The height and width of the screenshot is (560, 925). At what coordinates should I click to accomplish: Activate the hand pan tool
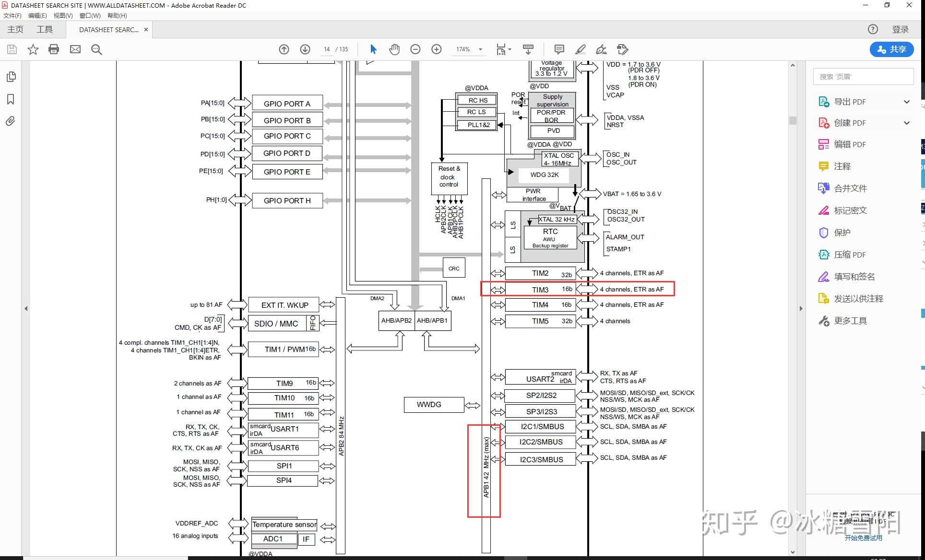pyautogui.click(x=394, y=49)
